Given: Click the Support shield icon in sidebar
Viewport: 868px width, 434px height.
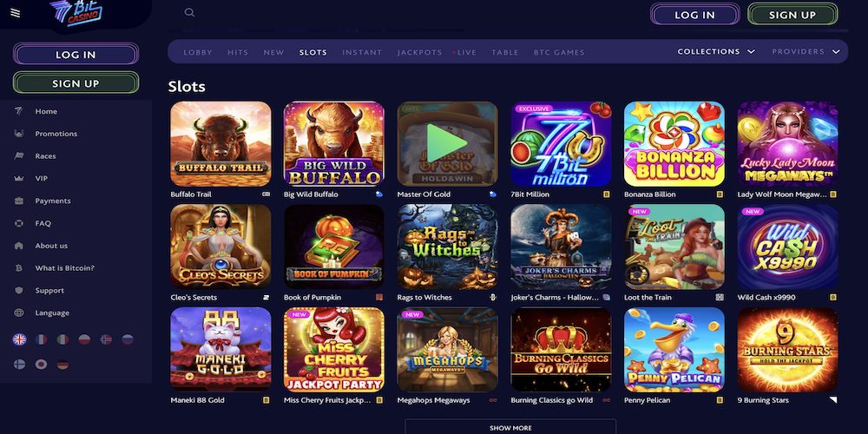Looking at the screenshot, I should coord(19,290).
